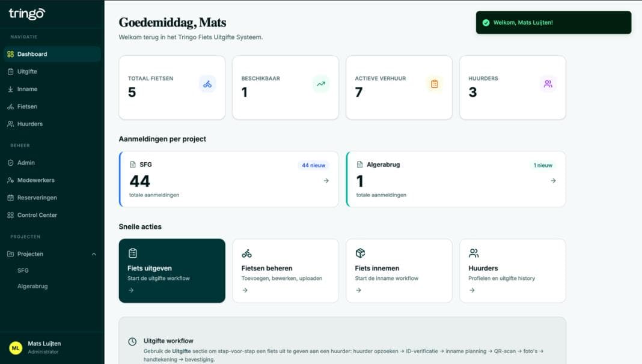Start the Fiets uitgeven quick action
Screen dimensions: 642x364
tap(172, 271)
